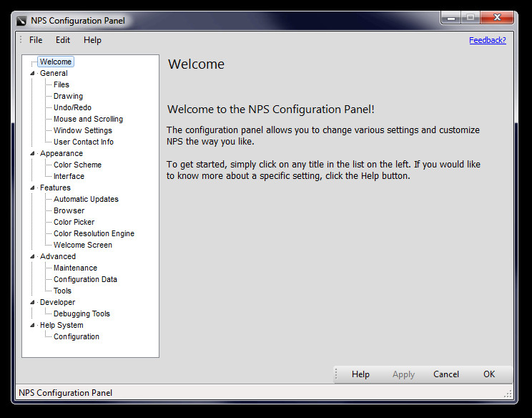Click the NPS application icon in title bar
Screen dimensions: 532x418
[x=21, y=21]
